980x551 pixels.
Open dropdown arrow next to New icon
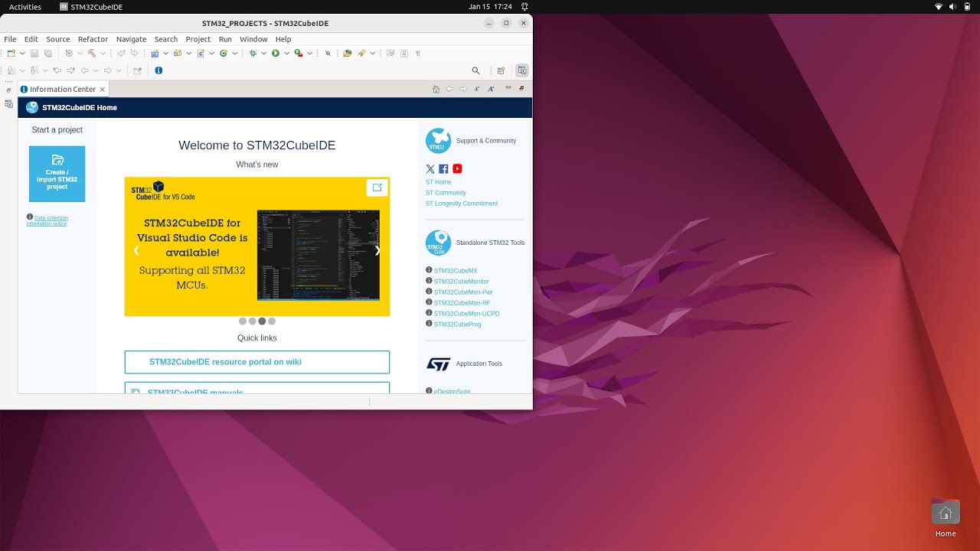(22, 54)
